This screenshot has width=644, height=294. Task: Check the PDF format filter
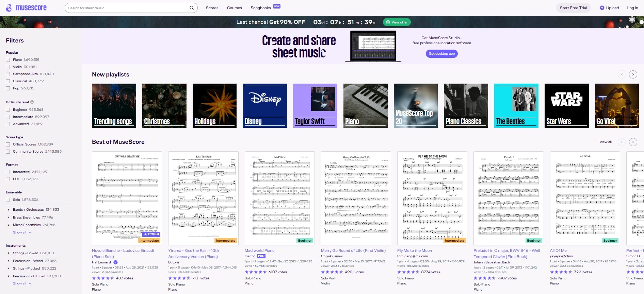click(8, 179)
